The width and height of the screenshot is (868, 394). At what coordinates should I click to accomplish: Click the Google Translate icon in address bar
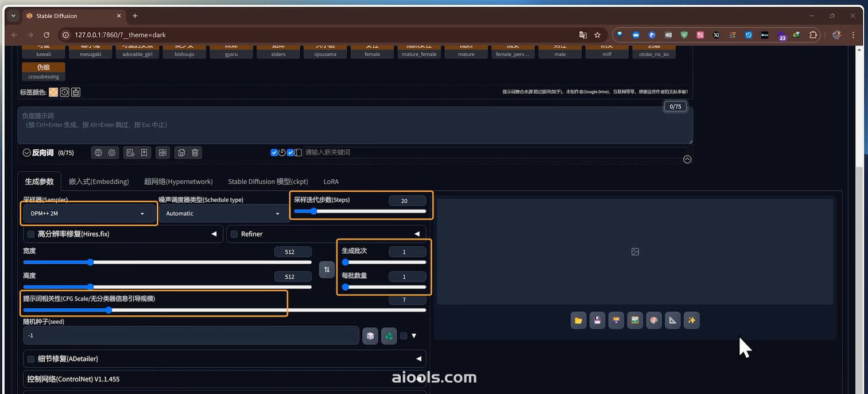pyautogui.click(x=583, y=35)
